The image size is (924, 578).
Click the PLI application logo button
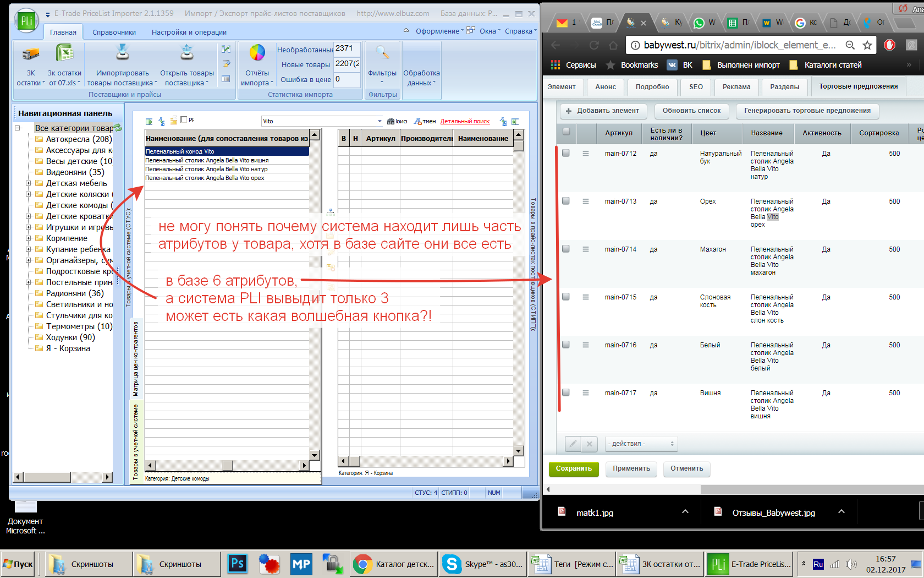point(26,21)
